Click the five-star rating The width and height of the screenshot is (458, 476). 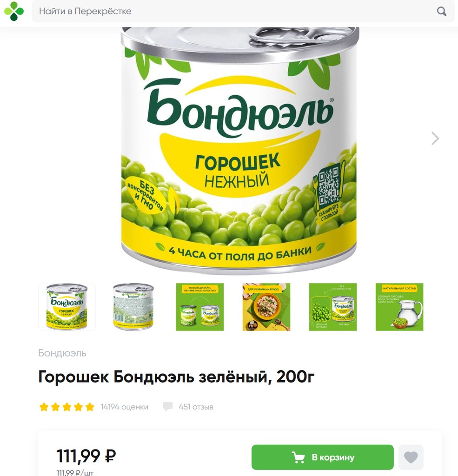(67, 407)
